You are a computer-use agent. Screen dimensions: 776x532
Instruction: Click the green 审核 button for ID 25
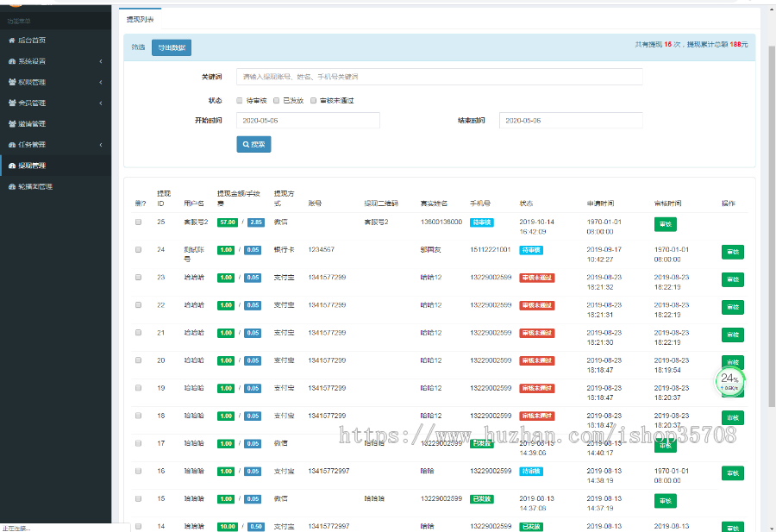[665, 224]
